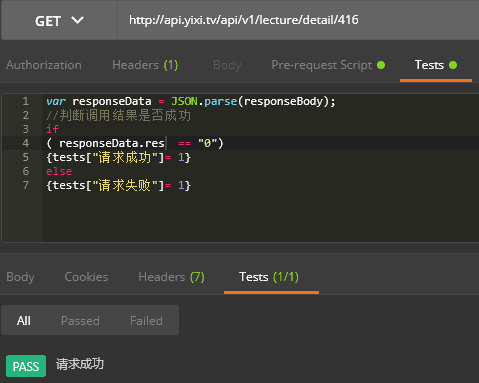Open the request Headers (1) tab
The width and height of the screenshot is (479, 383).
145,65
